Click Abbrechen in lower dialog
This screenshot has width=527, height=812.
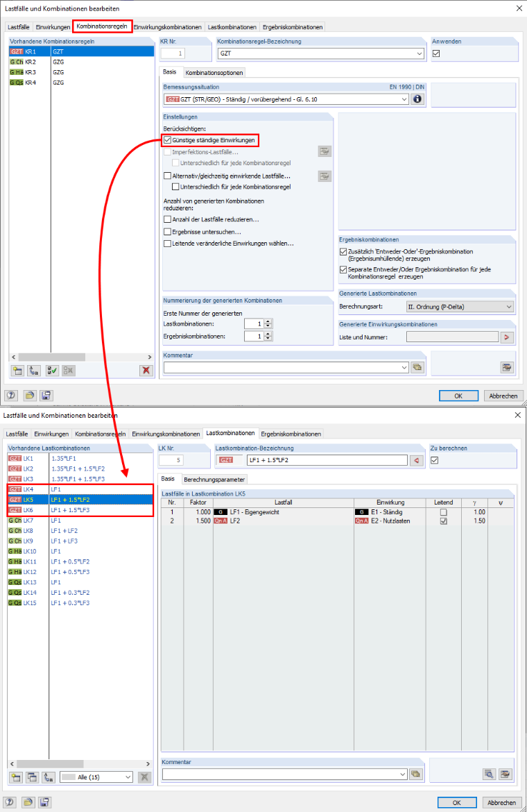click(x=501, y=802)
